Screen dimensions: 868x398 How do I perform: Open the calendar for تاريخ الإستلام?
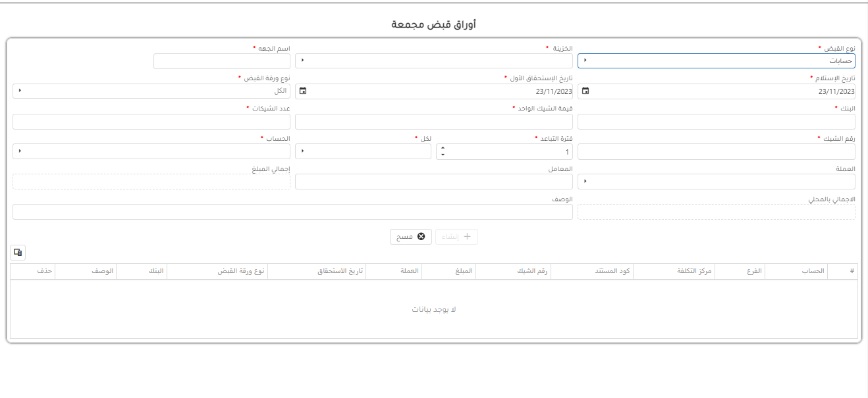pyautogui.click(x=585, y=91)
